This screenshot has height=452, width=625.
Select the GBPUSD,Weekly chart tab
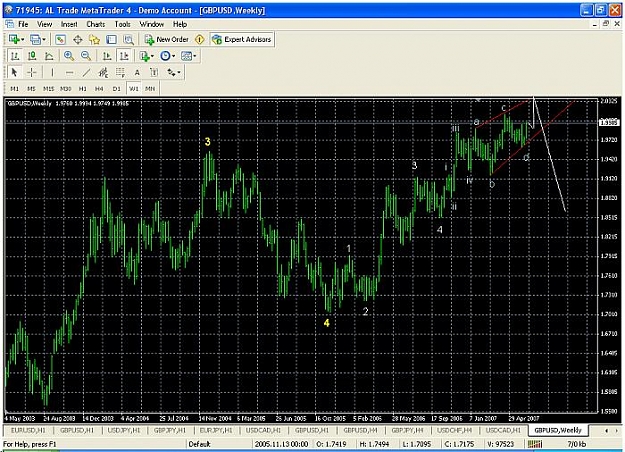pyautogui.click(x=558, y=430)
